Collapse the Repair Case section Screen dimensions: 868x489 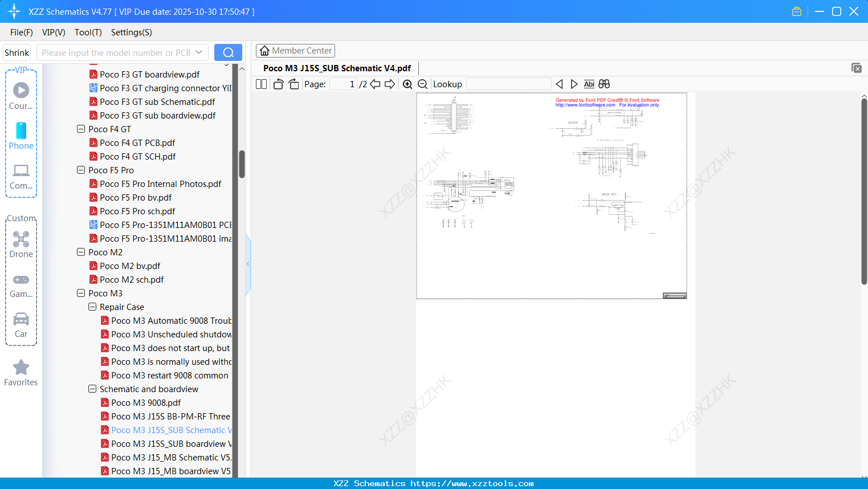[x=92, y=307]
